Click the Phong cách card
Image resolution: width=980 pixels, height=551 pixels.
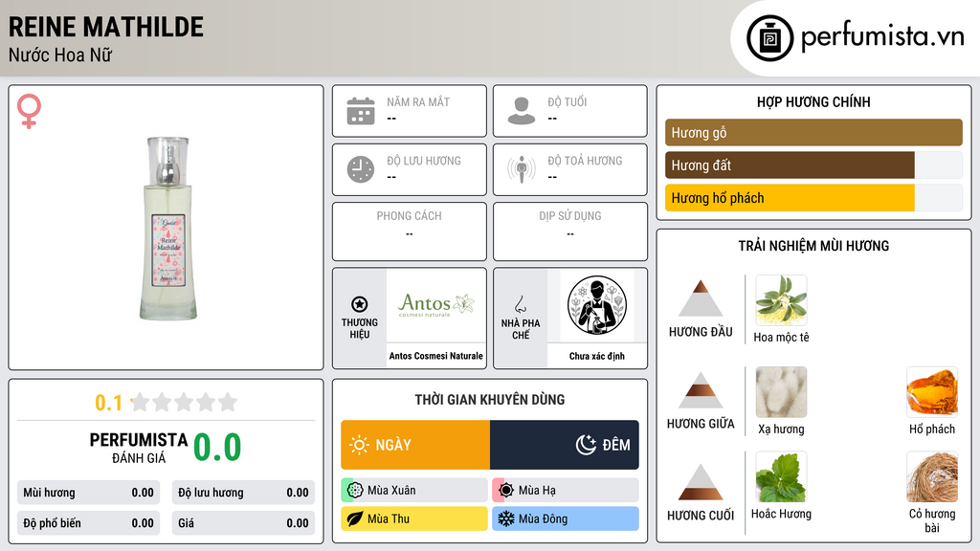click(x=410, y=231)
